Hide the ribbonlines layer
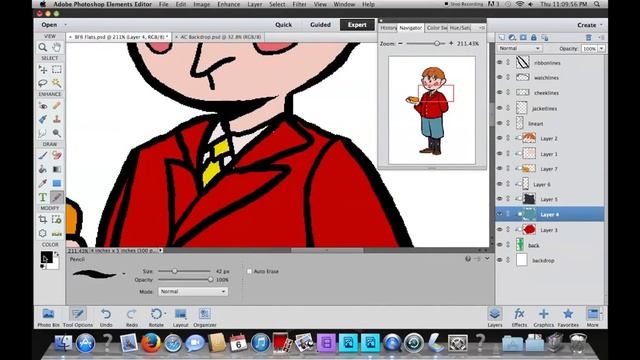Screen dimensions: 640x360 500,62
